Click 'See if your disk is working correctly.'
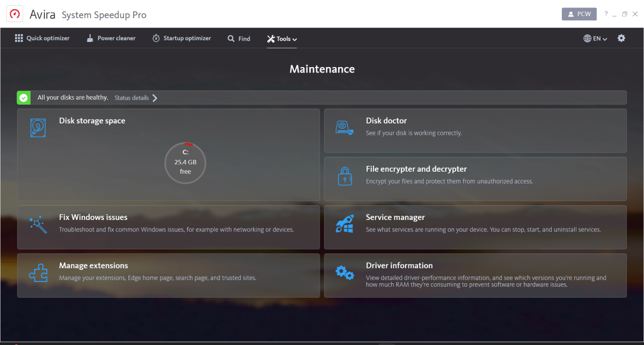Image resolution: width=644 pixels, height=345 pixels. click(414, 133)
